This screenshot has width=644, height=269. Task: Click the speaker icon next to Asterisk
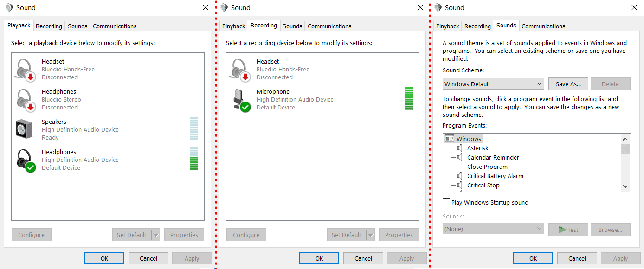pos(460,148)
